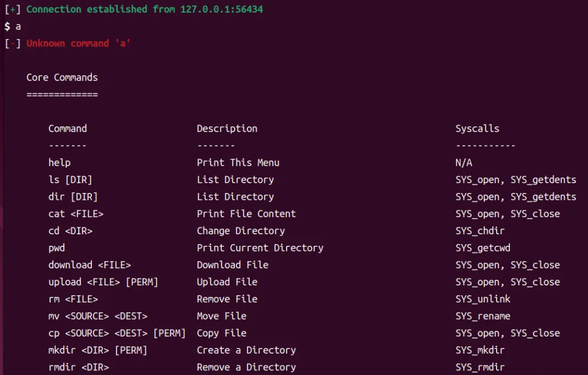
Task: Click the 'help' command entry
Action: point(59,163)
